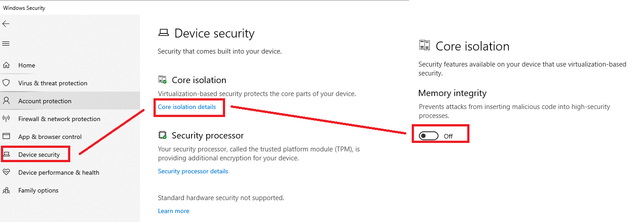
Task: Toggle the Memory integrity switch
Action: 429,136
